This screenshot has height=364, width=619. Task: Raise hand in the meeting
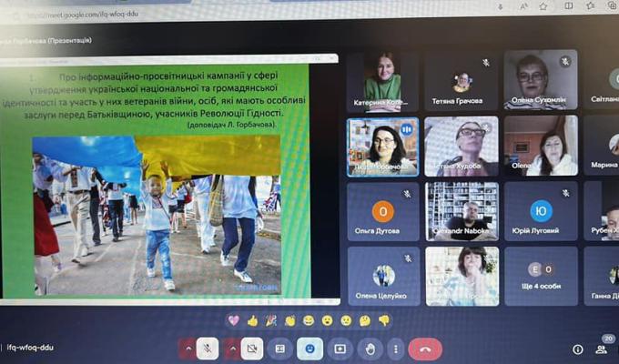point(370,349)
